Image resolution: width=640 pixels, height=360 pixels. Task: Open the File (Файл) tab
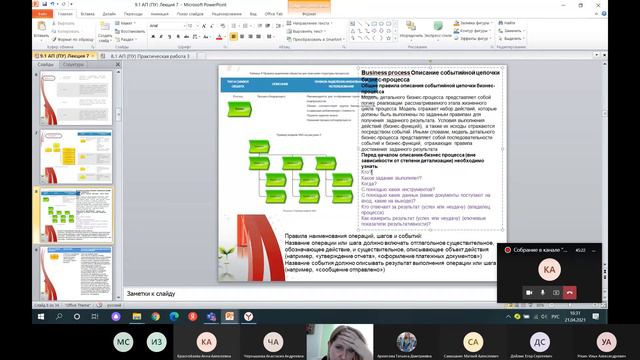pos(42,14)
